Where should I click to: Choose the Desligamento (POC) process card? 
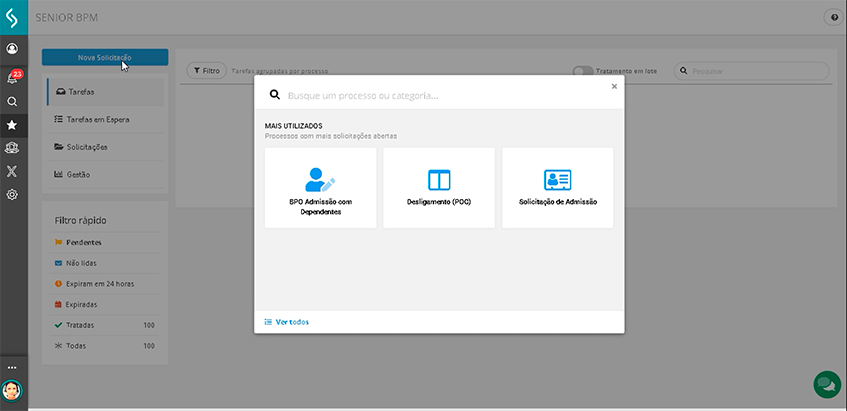pyautogui.click(x=439, y=188)
